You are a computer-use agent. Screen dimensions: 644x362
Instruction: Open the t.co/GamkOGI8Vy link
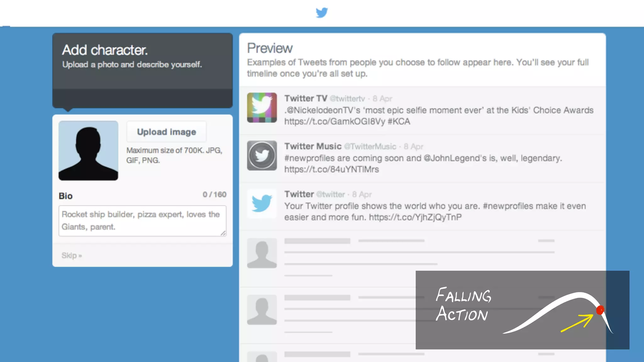[x=335, y=122]
